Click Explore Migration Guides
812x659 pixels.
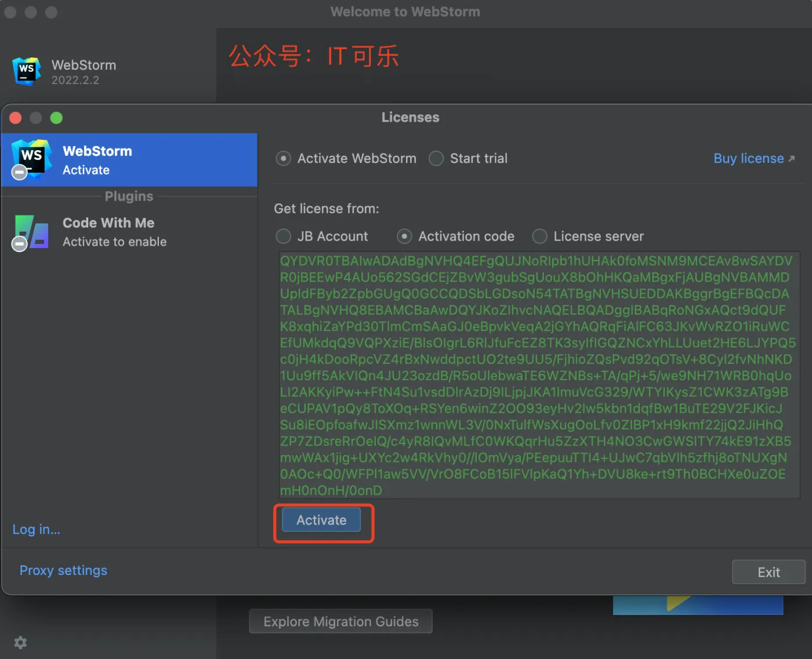coord(340,621)
